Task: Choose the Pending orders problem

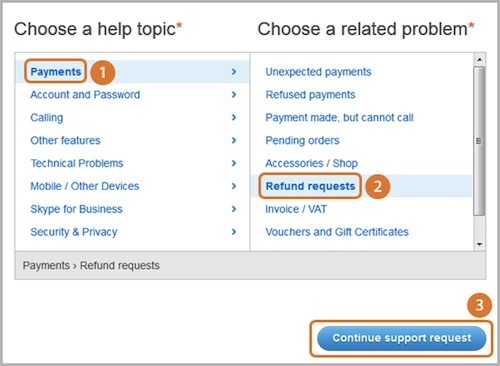Action: tap(302, 140)
